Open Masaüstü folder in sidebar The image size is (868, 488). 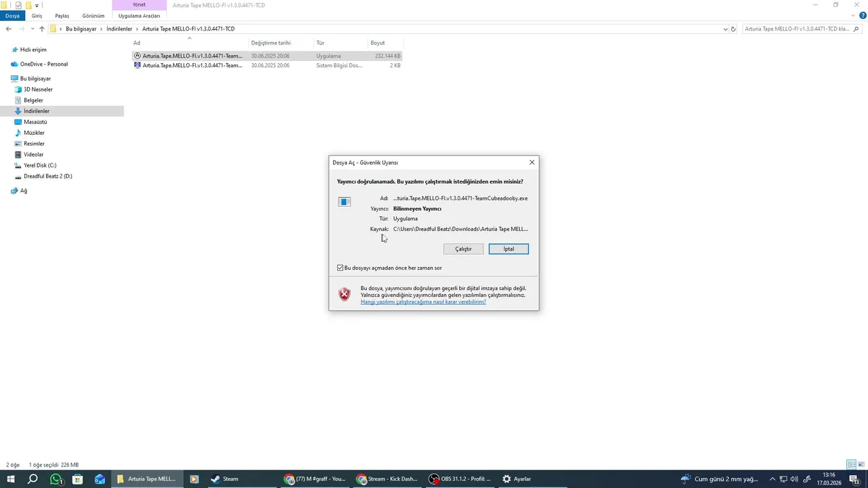coord(35,122)
